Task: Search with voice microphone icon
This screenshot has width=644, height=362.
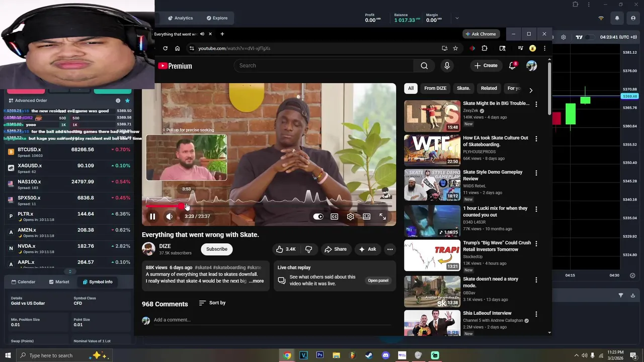Action: pyautogui.click(x=447, y=66)
